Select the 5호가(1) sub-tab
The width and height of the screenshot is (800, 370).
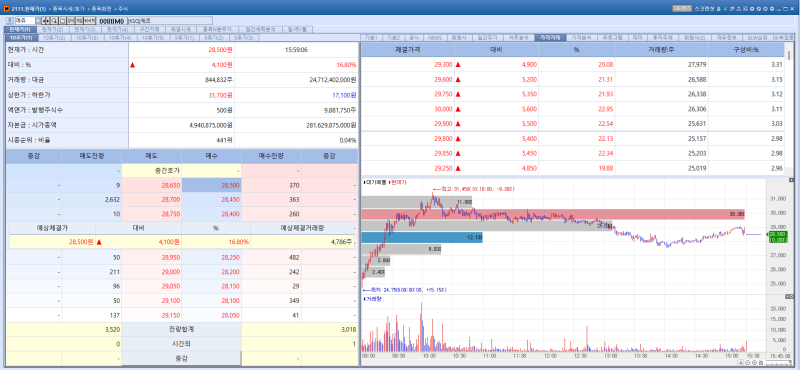(x=183, y=38)
